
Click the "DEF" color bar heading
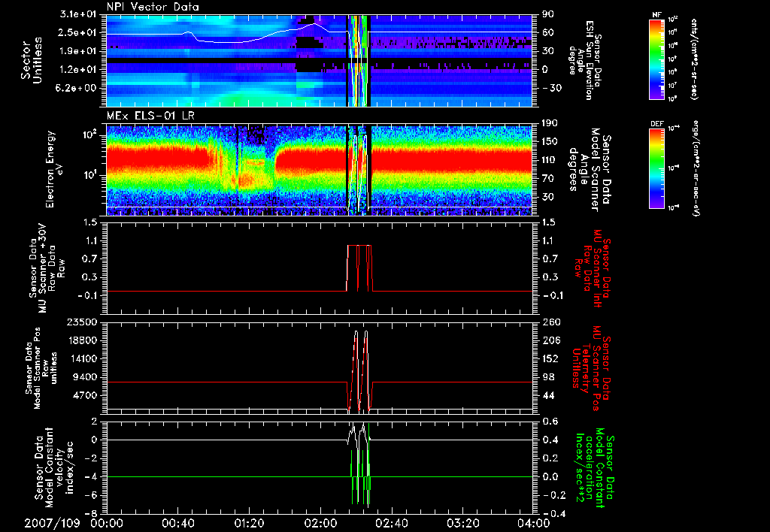[x=656, y=124]
